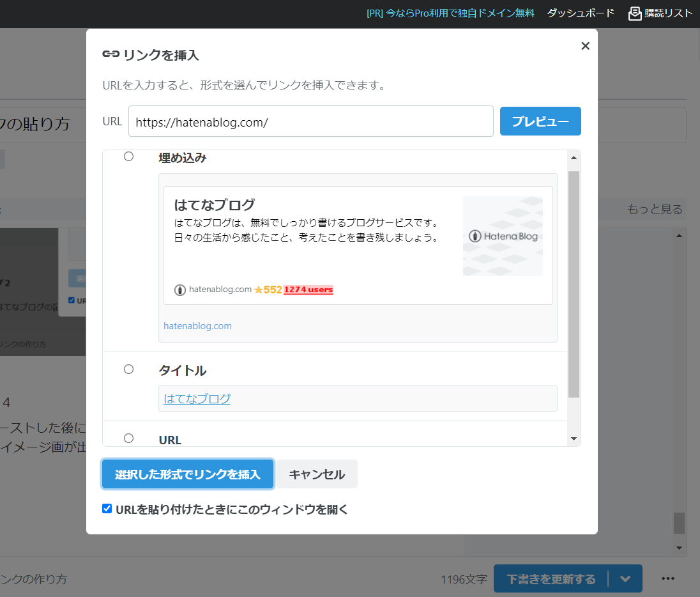Image resolution: width=700 pixels, height=597 pixels.
Task: Click the hatenablog.com favicon in embed card
Action: [x=180, y=290]
